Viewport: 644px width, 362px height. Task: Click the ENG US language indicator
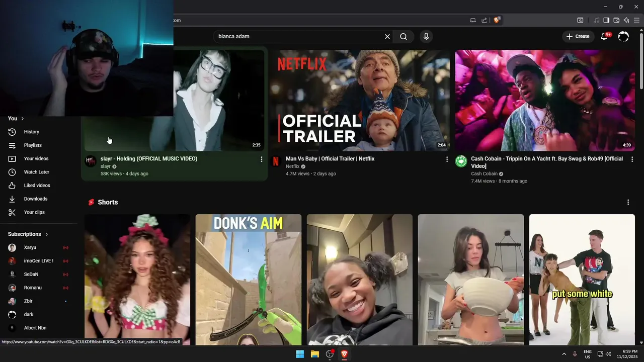pyautogui.click(x=587, y=354)
